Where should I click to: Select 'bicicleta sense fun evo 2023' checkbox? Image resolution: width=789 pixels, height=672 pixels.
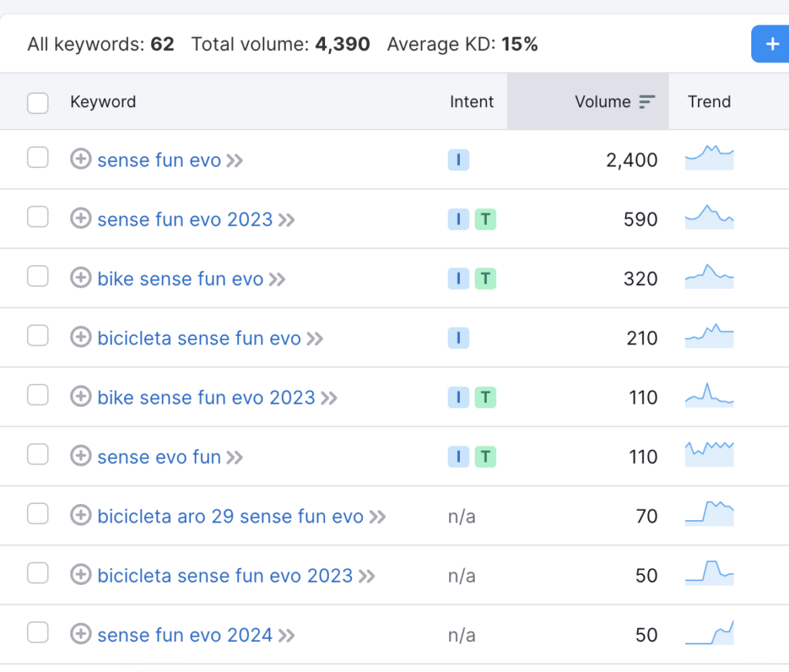(x=38, y=573)
